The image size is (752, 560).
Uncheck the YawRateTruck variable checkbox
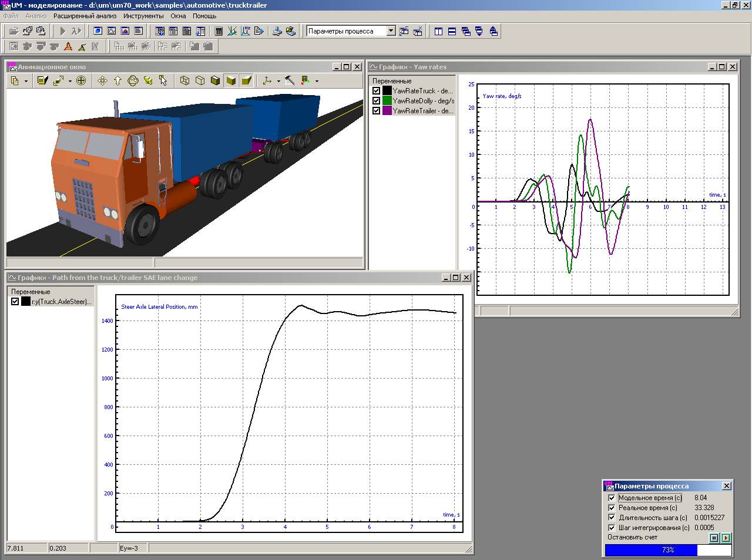point(377,91)
